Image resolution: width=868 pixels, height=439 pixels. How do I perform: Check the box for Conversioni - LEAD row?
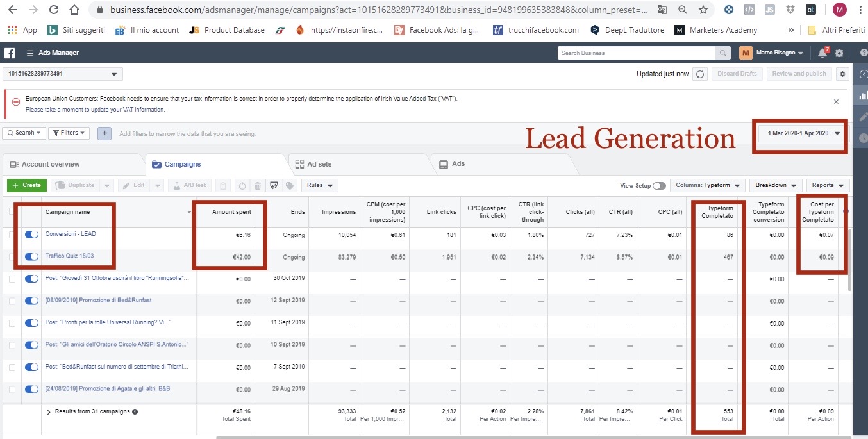pyautogui.click(x=12, y=235)
